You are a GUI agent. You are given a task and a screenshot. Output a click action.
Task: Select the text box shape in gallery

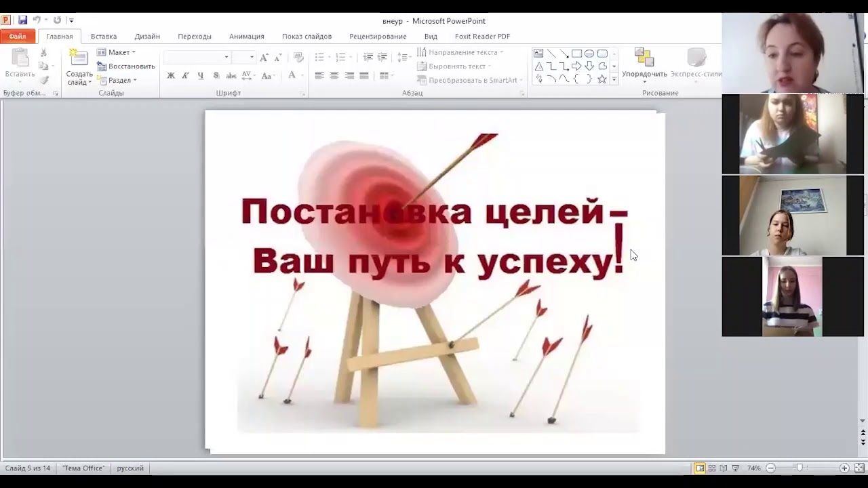(538, 54)
